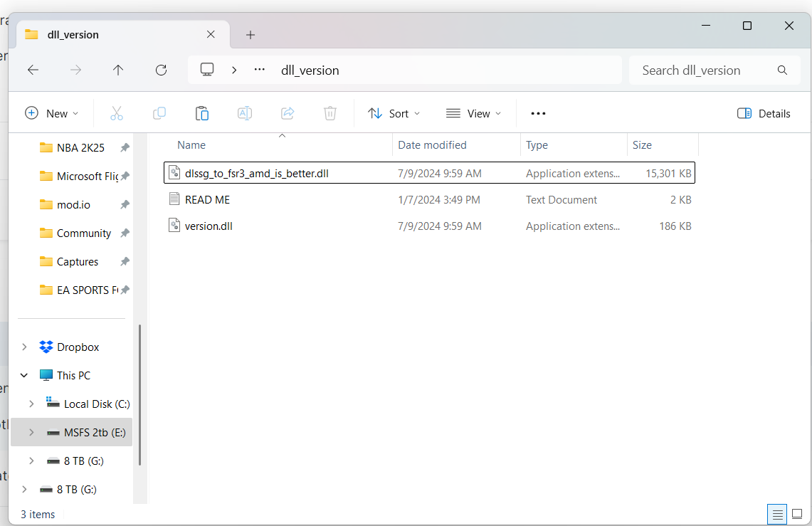Go up one folder level

(x=118, y=70)
